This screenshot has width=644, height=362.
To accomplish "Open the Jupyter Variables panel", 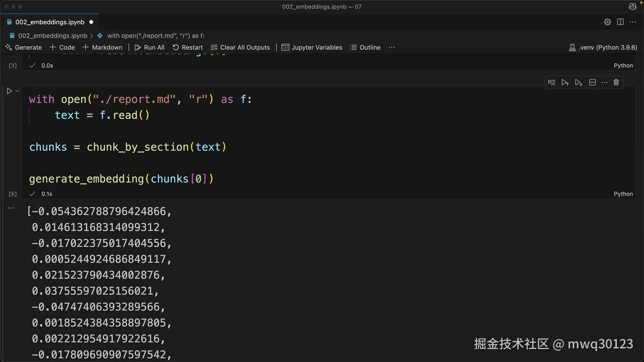I will pyautogui.click(x=311, y=47).
